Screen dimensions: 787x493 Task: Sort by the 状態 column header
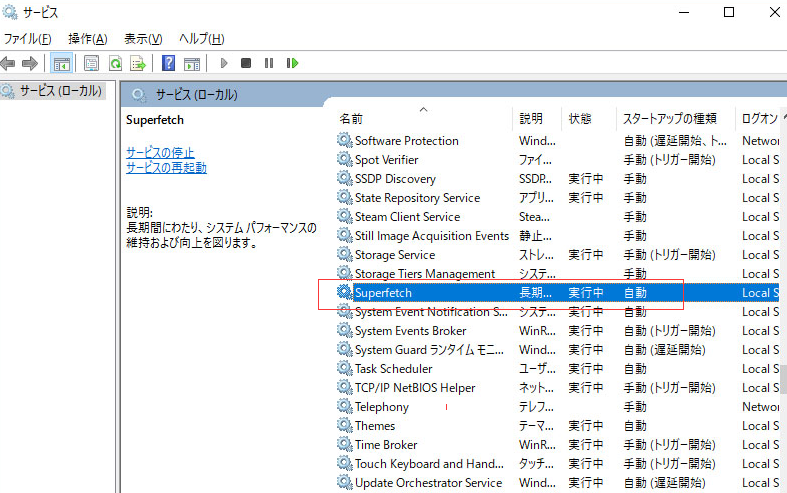tap(589, 118)
